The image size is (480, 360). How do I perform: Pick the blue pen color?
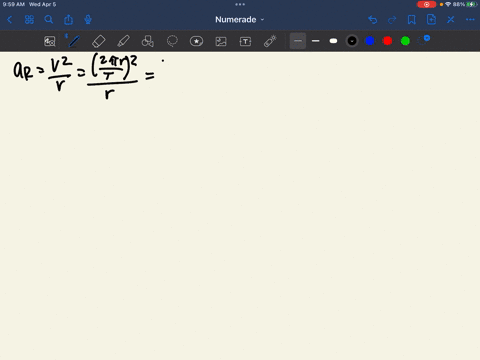370,41
